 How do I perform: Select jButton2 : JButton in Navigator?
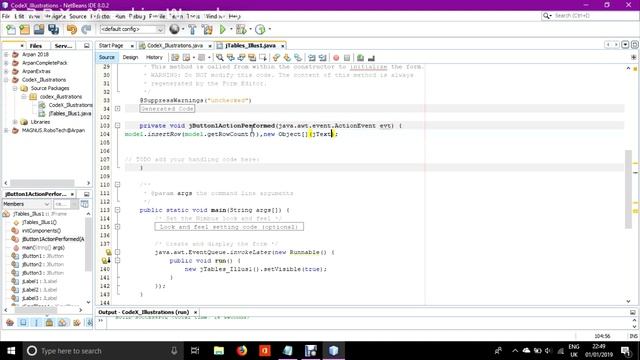43,264
